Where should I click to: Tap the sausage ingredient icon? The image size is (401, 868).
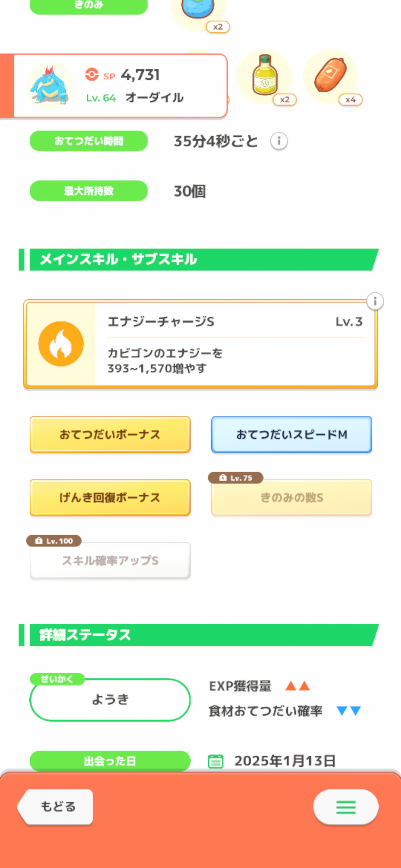coord(330,76)
